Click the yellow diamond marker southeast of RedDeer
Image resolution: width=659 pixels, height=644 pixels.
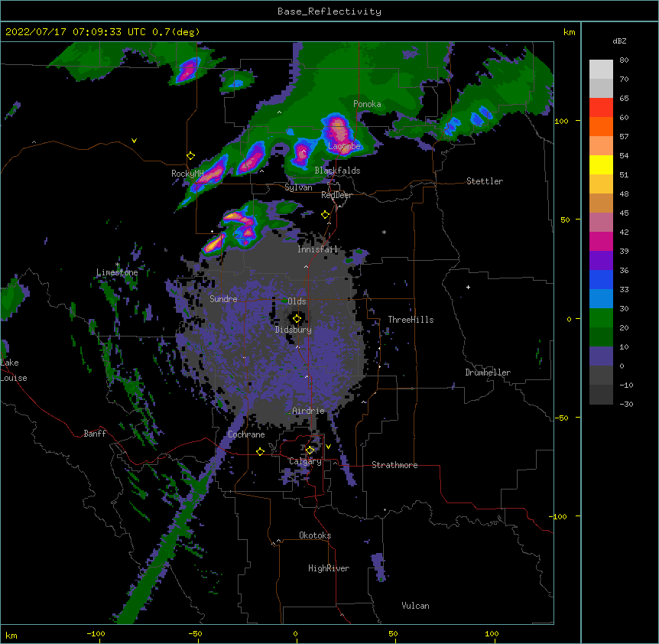(325, 215)
